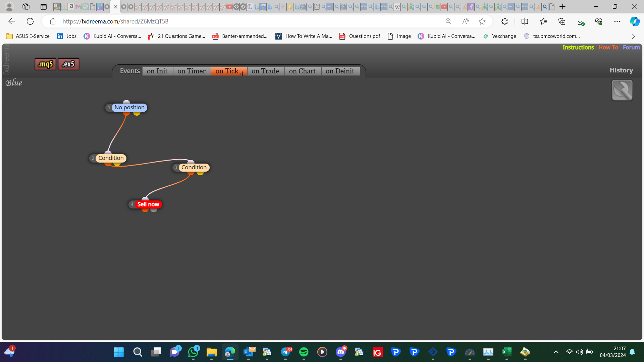644x362 pixels.
Task: Download the .mq5 source file
Action: (x=45, y=64)
